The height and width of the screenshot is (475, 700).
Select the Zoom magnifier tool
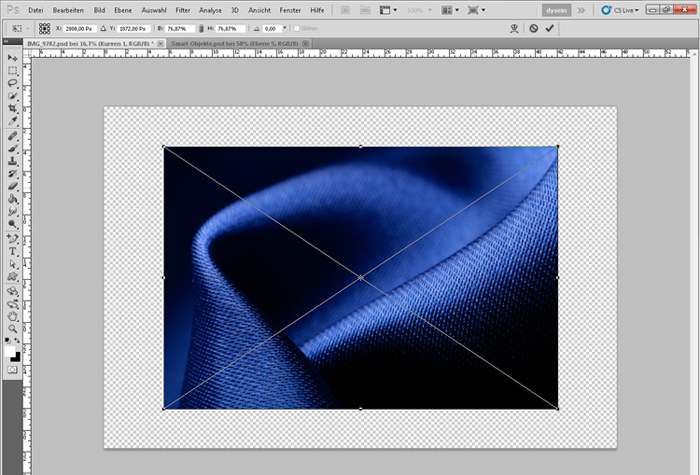point(13,328)
